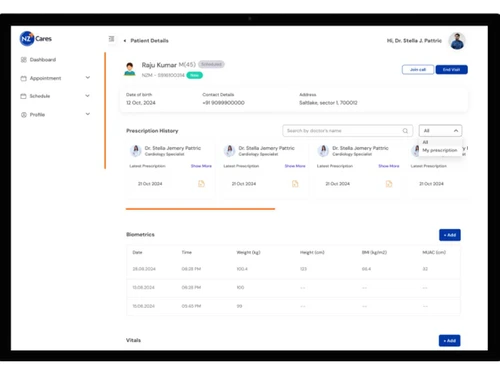Click second card's doctor avatar
The image size is (500, 375).
pyautogui.click(x=230, y=151)
